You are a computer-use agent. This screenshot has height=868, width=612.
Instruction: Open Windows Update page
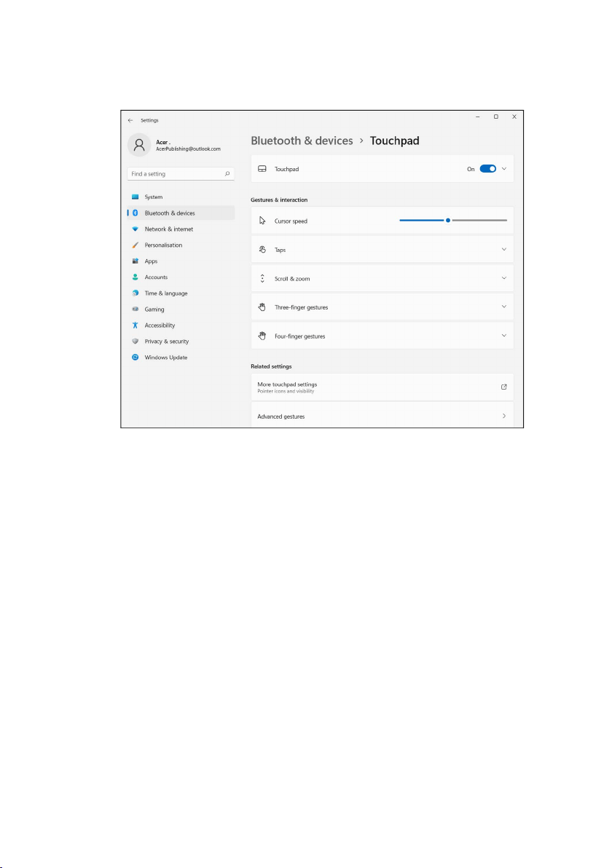click(181, 357)
